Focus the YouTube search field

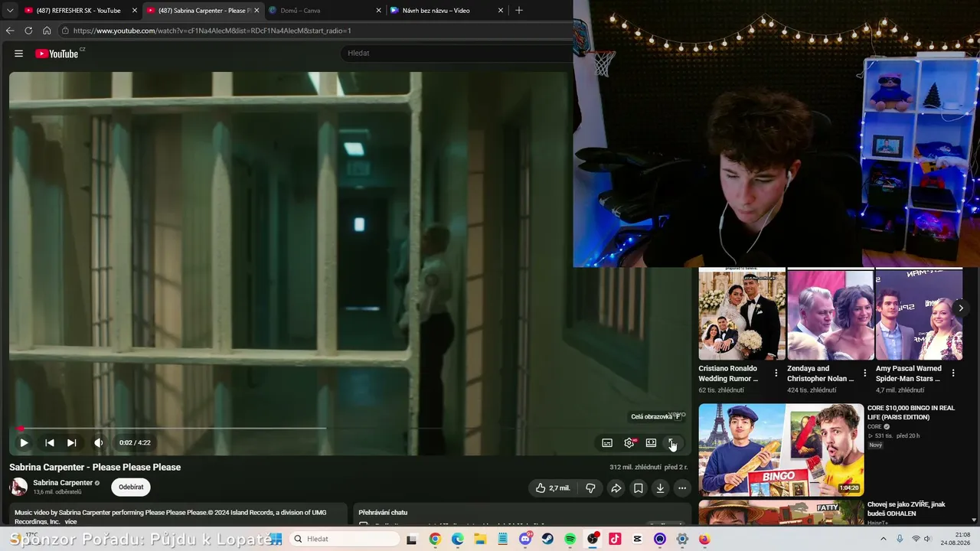coord(456,53)
